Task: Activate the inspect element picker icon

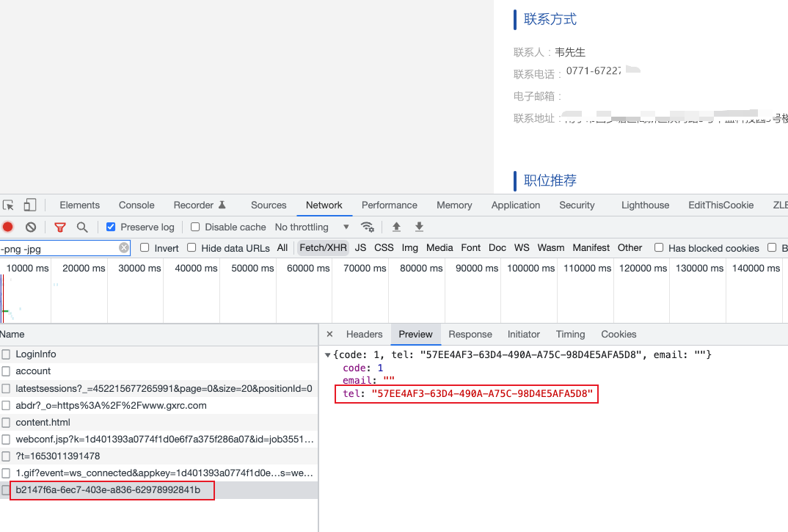Action: point(8,205)
